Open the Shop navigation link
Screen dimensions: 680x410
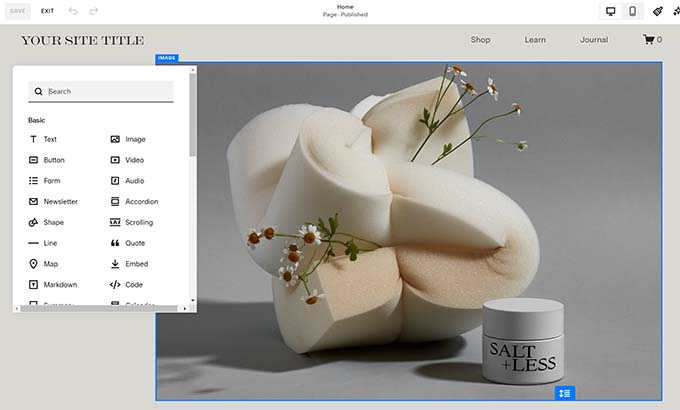(480, 40)
